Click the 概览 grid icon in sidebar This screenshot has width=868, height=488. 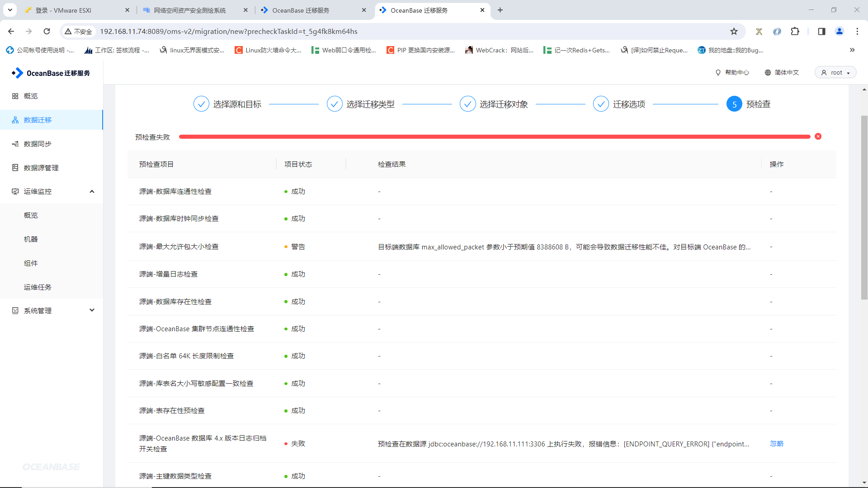[15, 96]
